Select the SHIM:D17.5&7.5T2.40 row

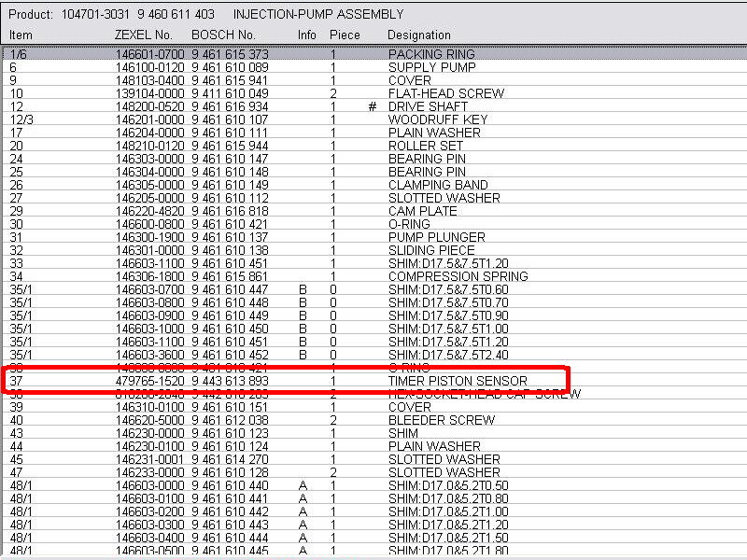coord(374,355)
